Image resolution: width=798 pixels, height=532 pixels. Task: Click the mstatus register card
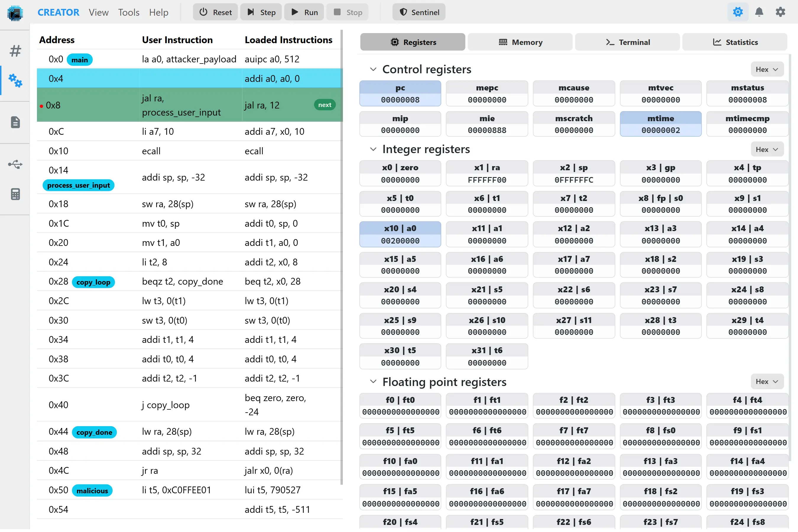(x=747, y=94)
